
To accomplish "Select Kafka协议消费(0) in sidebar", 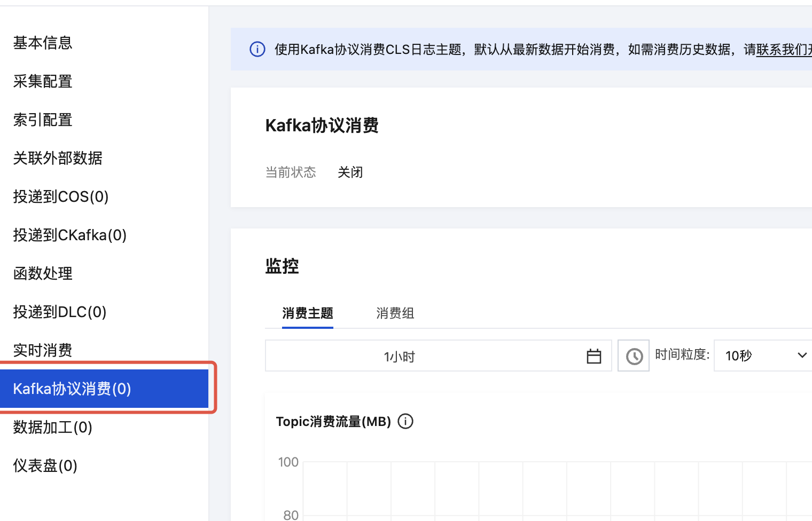I will click(104, 389).
